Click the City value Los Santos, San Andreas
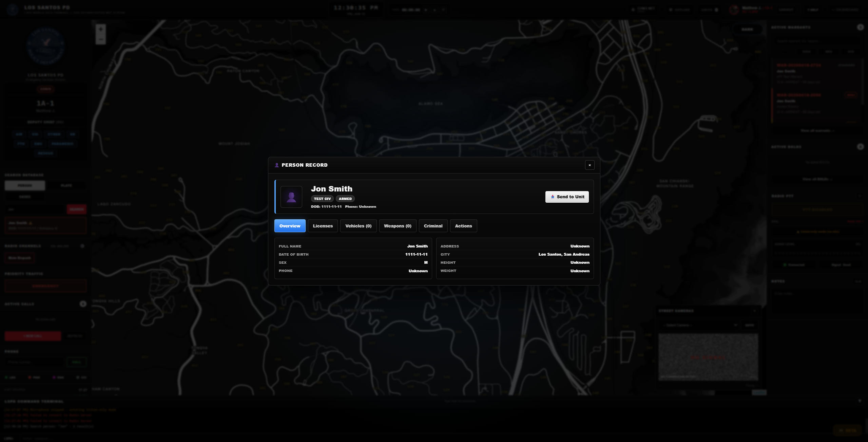The image size is (868, 442). pos(564,254)
